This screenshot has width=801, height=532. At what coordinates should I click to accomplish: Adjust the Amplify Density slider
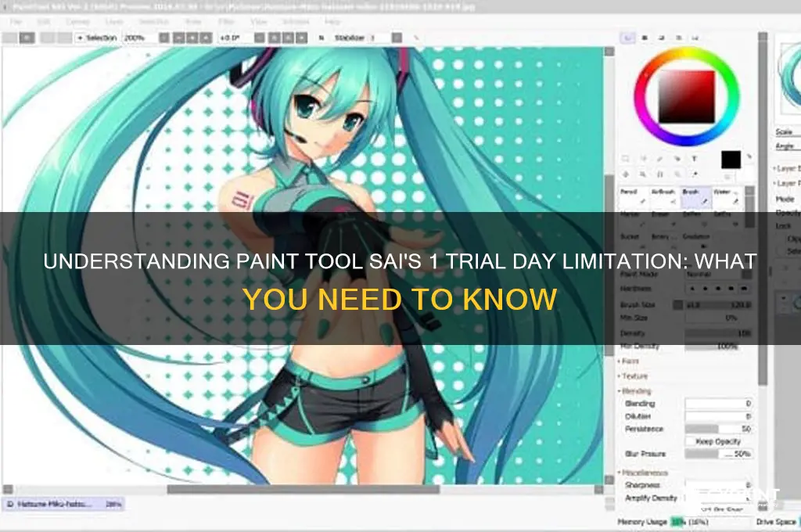(x=719, y=498)
